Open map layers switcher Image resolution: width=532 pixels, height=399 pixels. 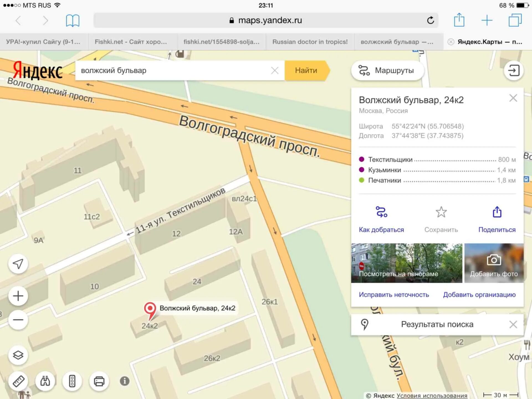[18, 355]
